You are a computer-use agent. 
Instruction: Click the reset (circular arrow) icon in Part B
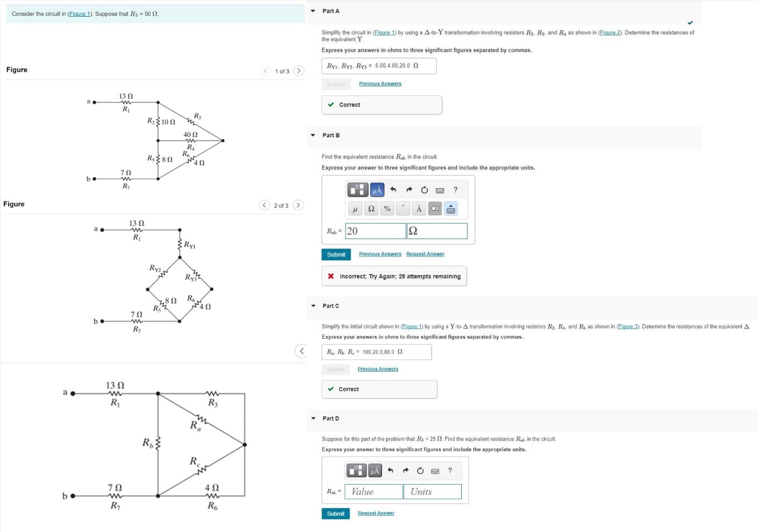424,190
